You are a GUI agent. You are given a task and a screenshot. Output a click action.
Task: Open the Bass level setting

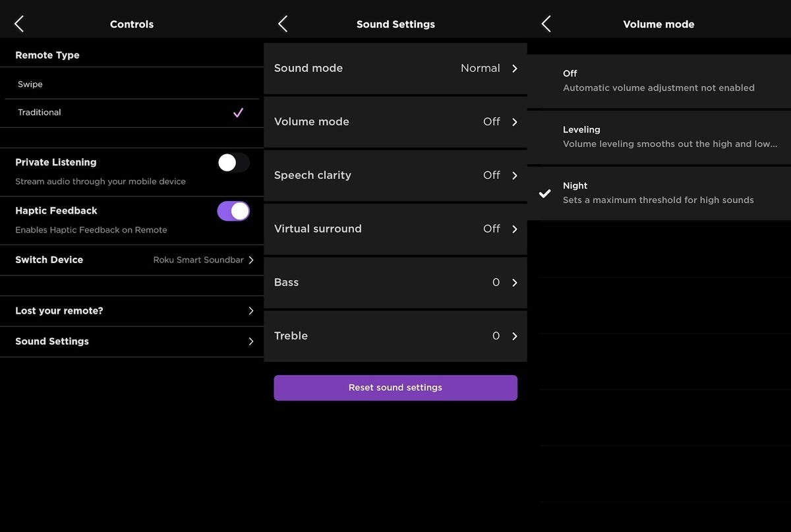(395, 282)
